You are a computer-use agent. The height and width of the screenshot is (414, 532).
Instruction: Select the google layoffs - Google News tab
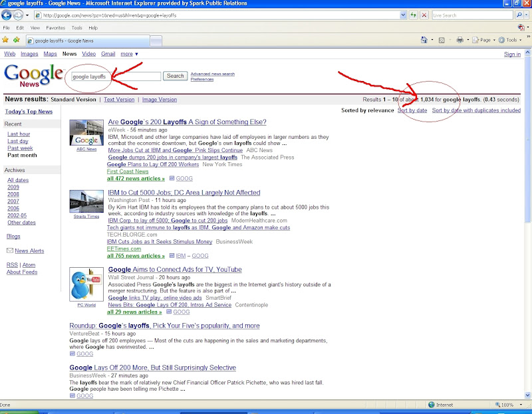[x=88, y=41]
